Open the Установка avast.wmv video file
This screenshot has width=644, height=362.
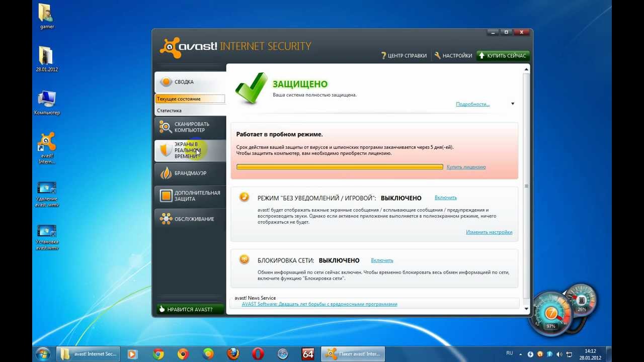pos(47,237)
